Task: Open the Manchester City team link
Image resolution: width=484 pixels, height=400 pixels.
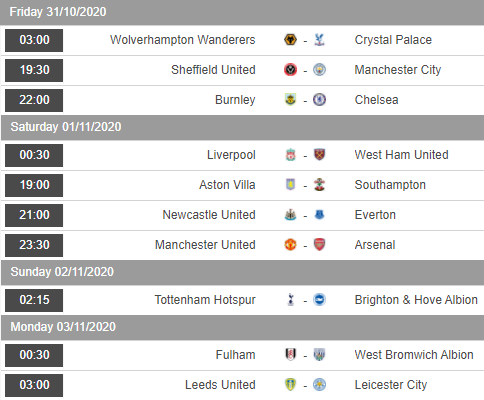Action: coord(398,70)
